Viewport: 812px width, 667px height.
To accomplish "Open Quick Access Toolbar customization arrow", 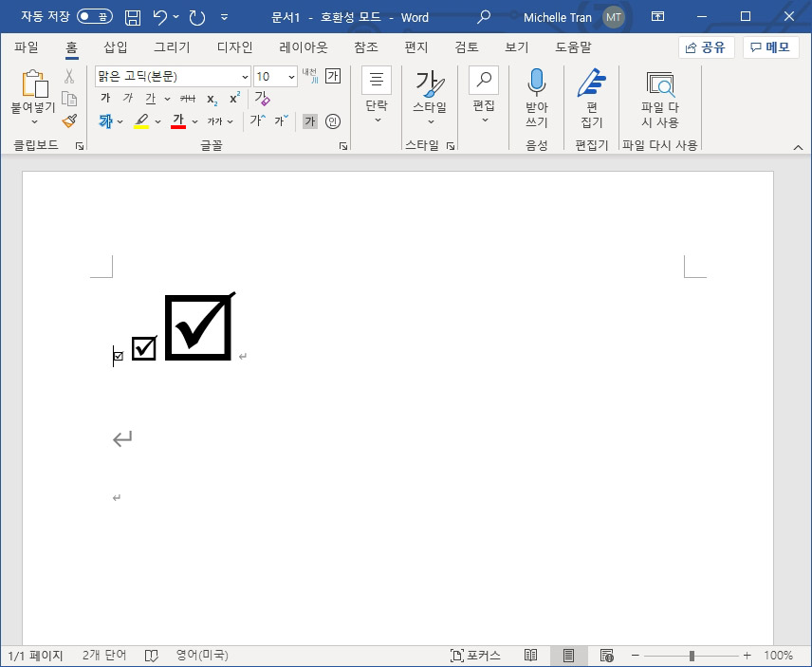I will point(224,18).
